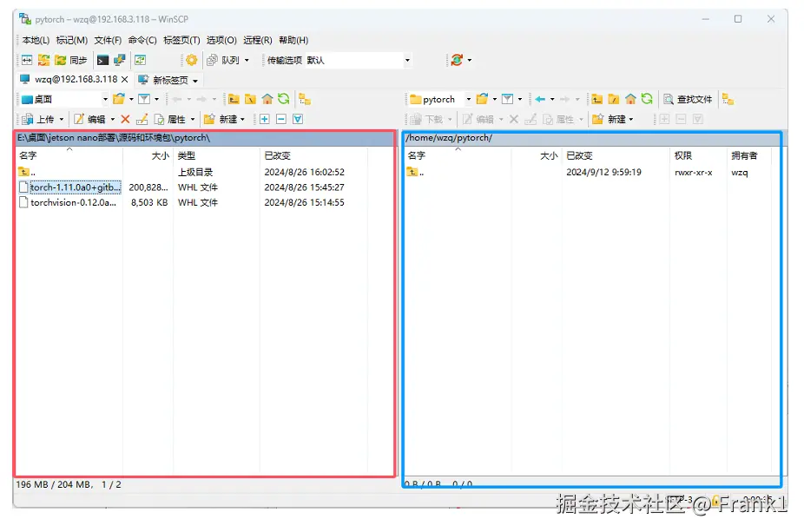Expand the remote back history dropdown arrow
Image resolution: width=804 pixels, height=532 pixels.
[x=552, y=99]
